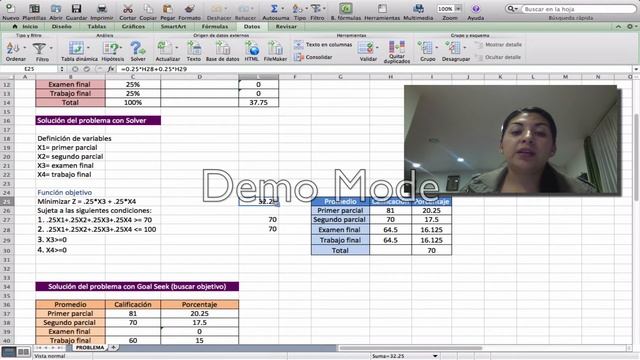640x360 pixels.
Task: Click Texto en columnas button
Action: 323,44
